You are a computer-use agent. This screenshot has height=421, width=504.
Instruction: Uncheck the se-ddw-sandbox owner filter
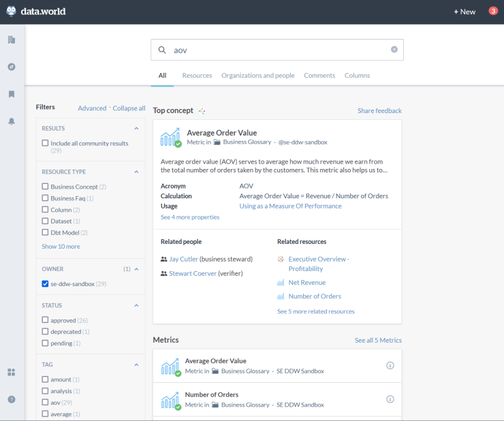pos(45,283)
